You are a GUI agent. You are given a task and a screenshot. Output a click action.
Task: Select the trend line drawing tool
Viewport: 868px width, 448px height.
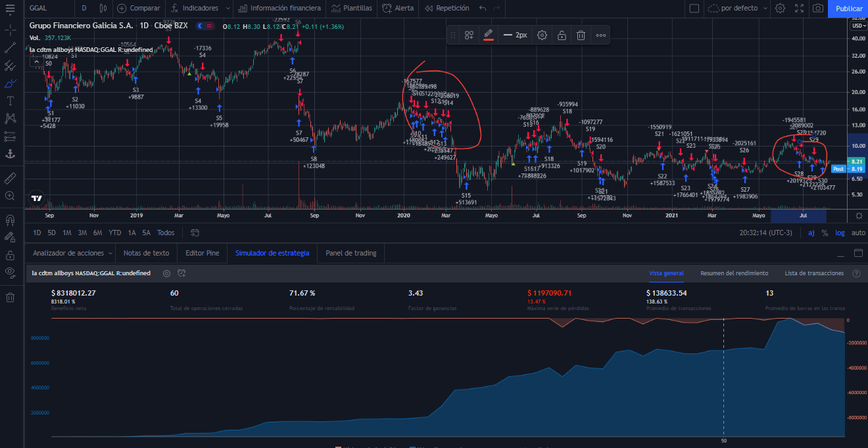11,48
